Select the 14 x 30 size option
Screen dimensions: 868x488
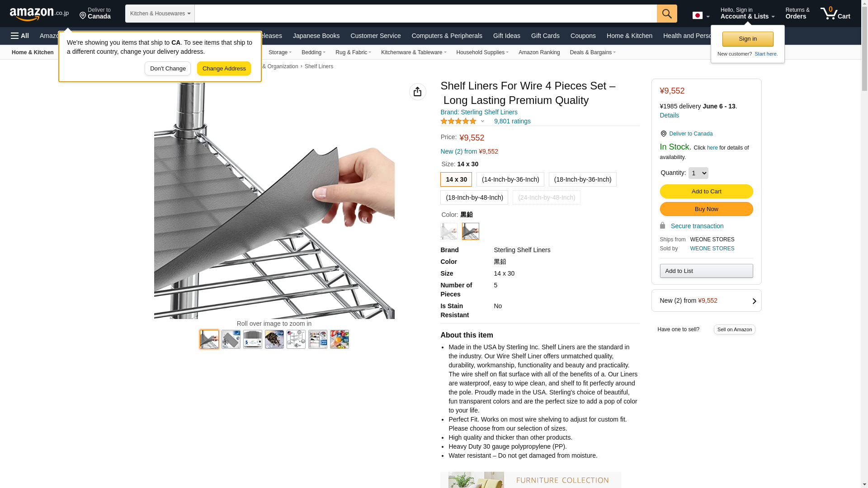pos(456,179)
